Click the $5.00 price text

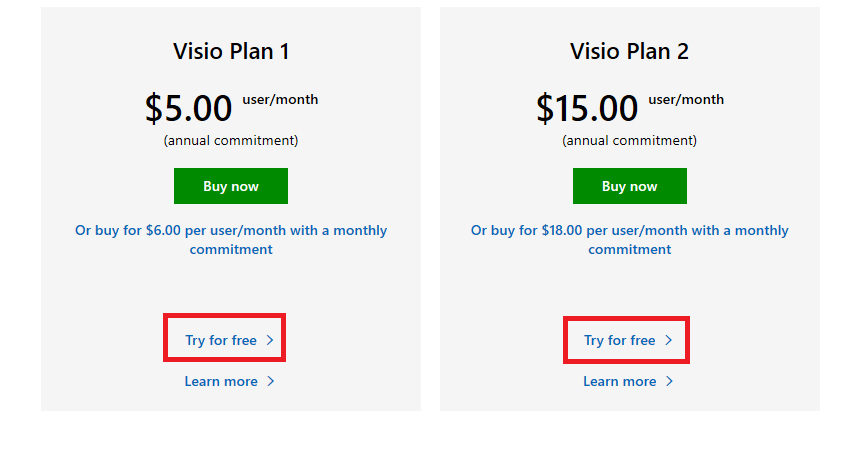pyautogui.click(x=189, y=108)
